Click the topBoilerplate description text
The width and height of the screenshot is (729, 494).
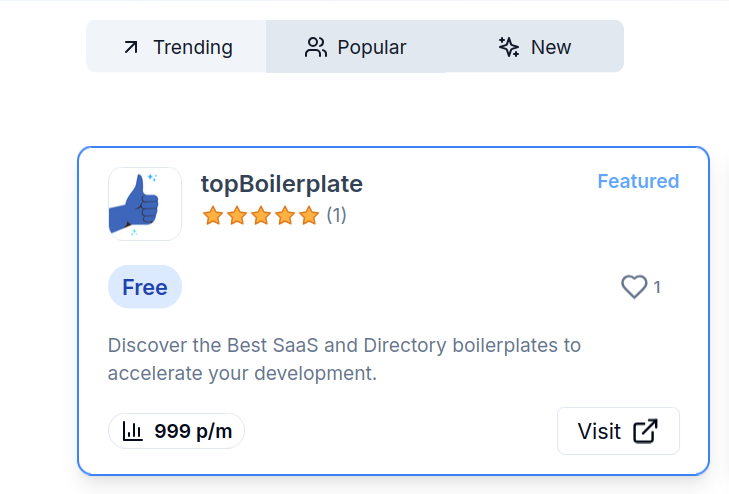pyautogui.click(x=344, y=359)
